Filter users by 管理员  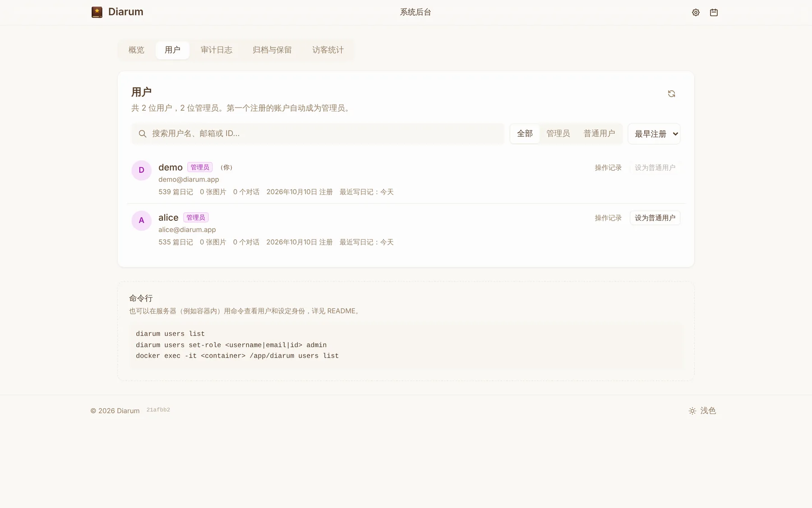click(x=558, y=134)
